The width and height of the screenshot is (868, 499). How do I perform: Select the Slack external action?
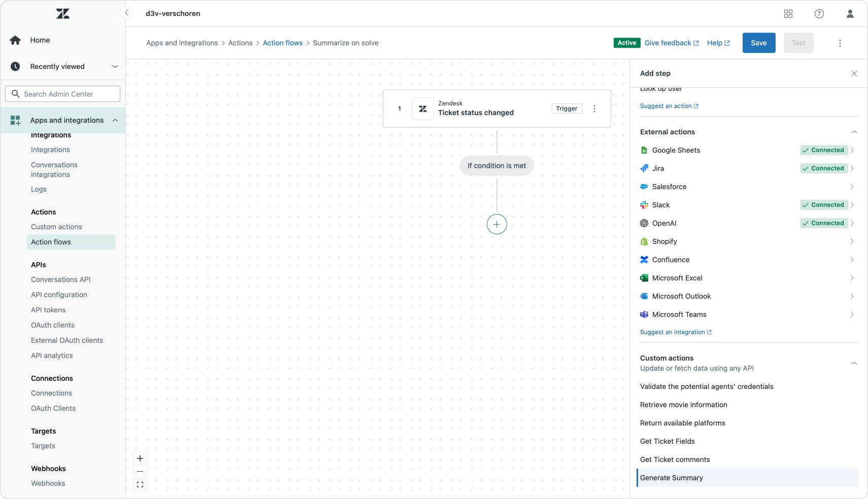pos(661,205)
